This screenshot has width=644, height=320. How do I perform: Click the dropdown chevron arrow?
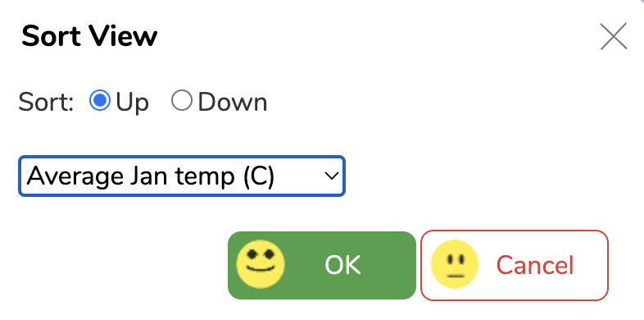[331, 176]
